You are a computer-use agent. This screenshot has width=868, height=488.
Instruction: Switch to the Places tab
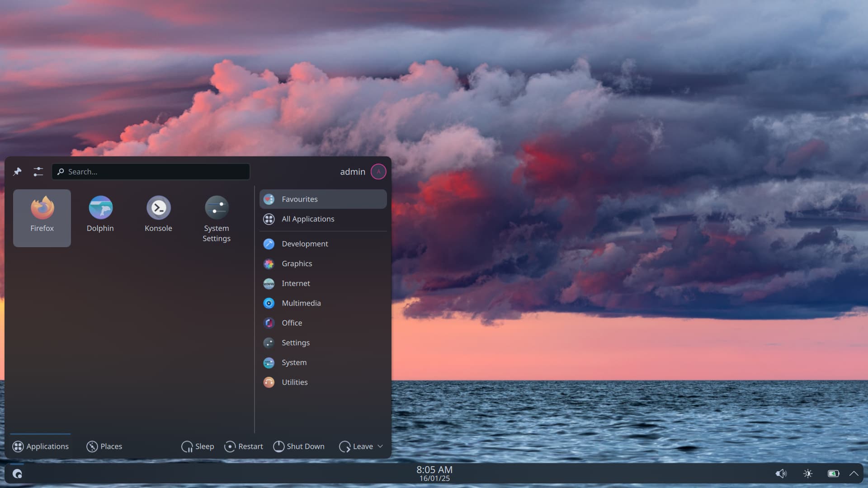(x=104, y=446)
